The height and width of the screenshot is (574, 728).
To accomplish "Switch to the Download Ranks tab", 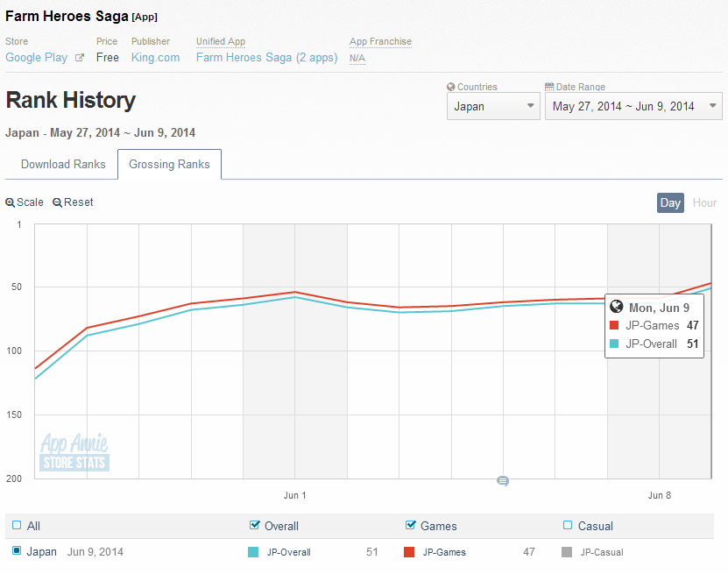I will coord(63,165).
